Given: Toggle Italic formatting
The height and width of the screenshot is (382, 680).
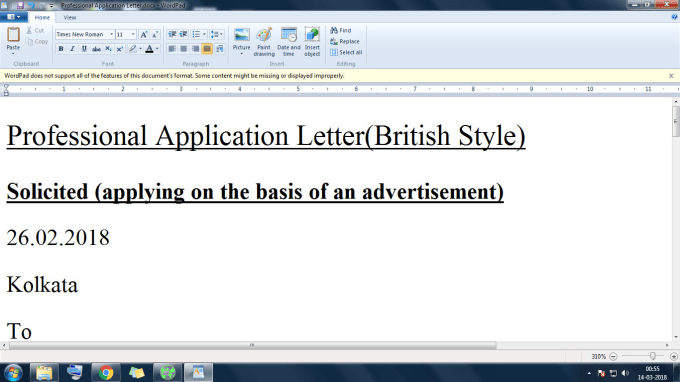Looking at the screenshot, I should click(x=72, y=49).
